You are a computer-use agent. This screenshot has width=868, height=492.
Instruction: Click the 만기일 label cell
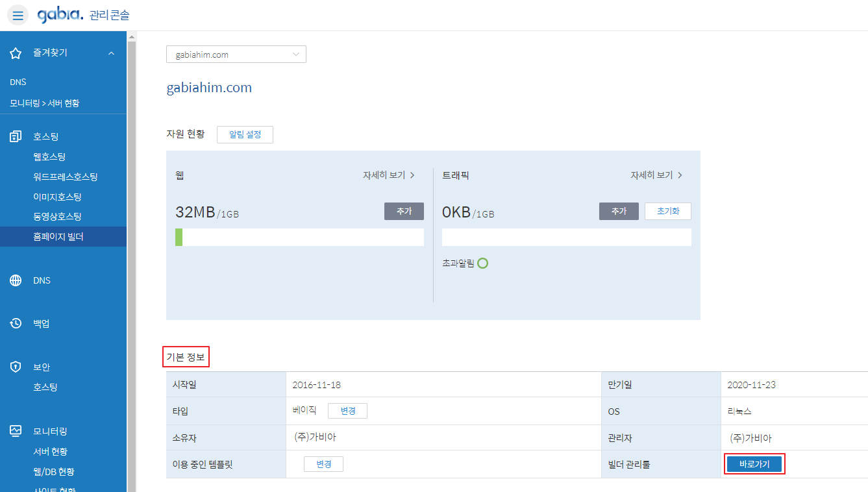661,385
